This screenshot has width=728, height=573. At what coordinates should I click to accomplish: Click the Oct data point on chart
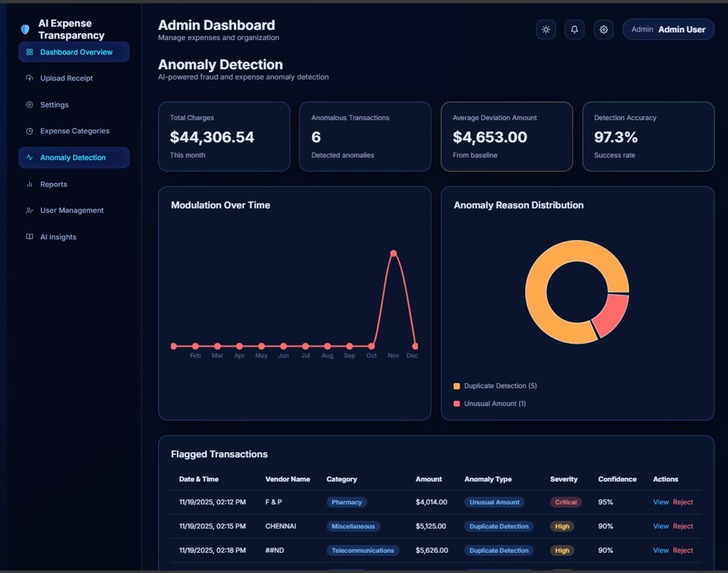(371, 346)
